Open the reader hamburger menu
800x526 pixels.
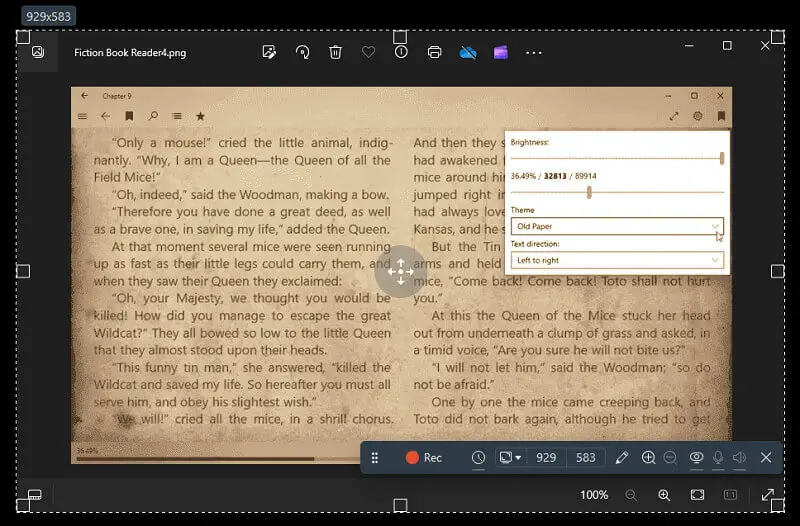tap(82, 116)
